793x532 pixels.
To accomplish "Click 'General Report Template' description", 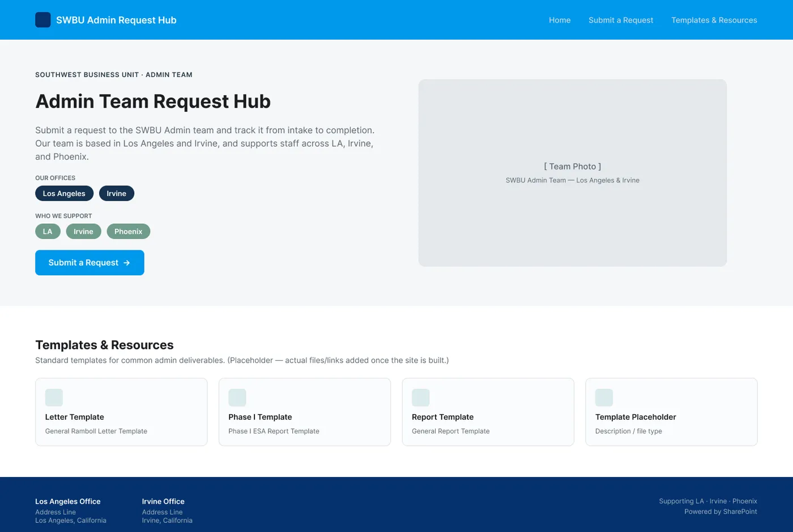I will 451,431.
